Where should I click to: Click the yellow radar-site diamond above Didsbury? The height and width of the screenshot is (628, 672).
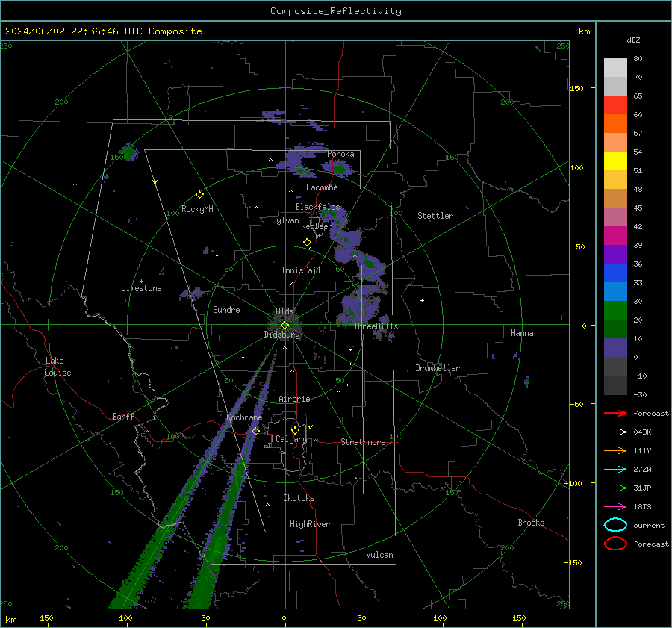(284, 326)
